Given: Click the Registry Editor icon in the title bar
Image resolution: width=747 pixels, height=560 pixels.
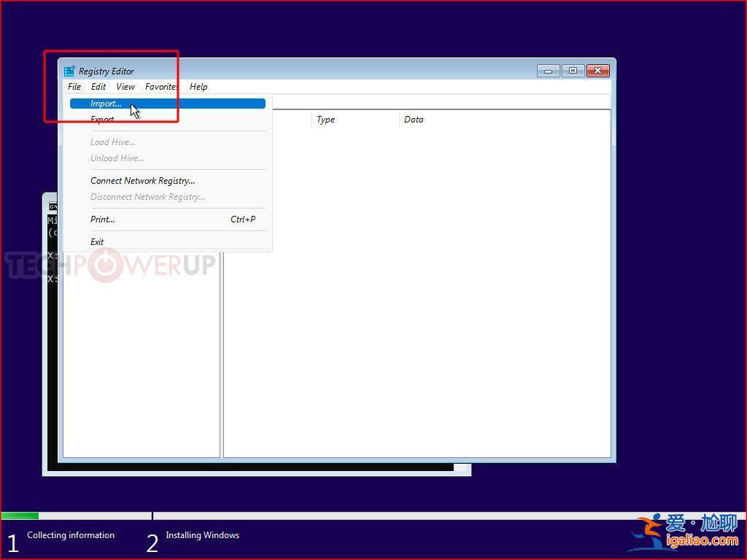Looking at the screenshot, I should (69, 71).
